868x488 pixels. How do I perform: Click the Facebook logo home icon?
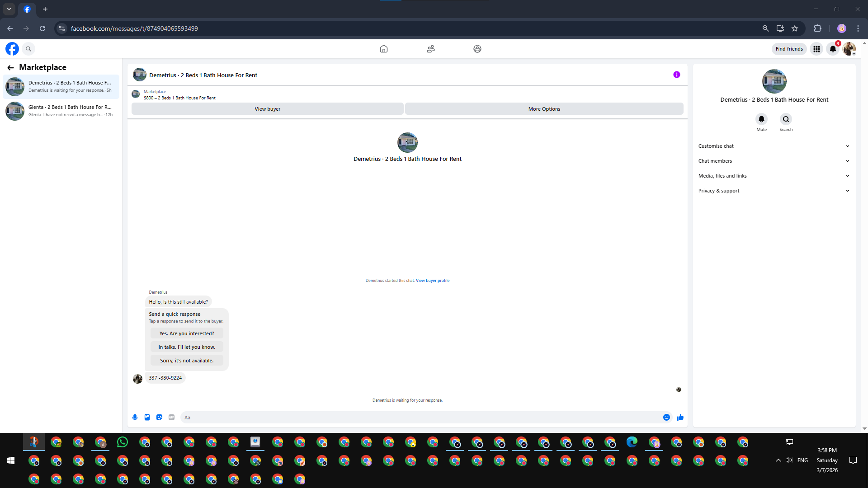12,49
